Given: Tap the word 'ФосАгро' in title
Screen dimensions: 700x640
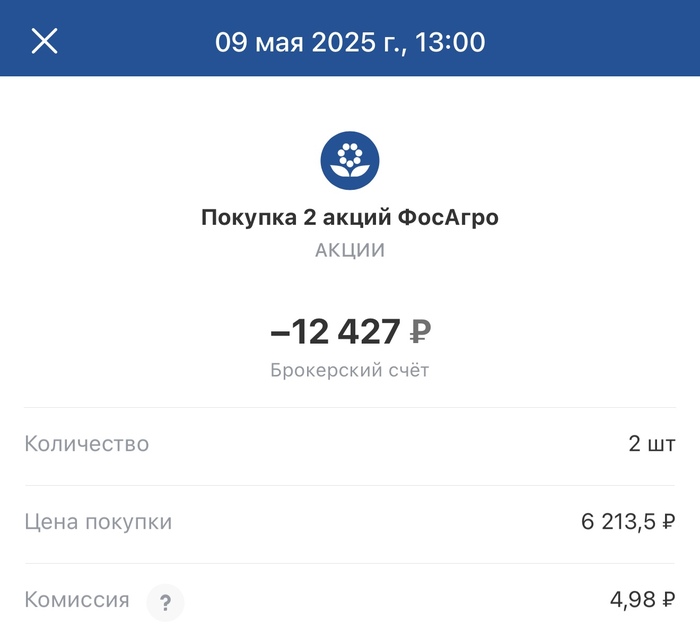Looking at the screenshot, I should pyautogui.click(x=448, y=217).
